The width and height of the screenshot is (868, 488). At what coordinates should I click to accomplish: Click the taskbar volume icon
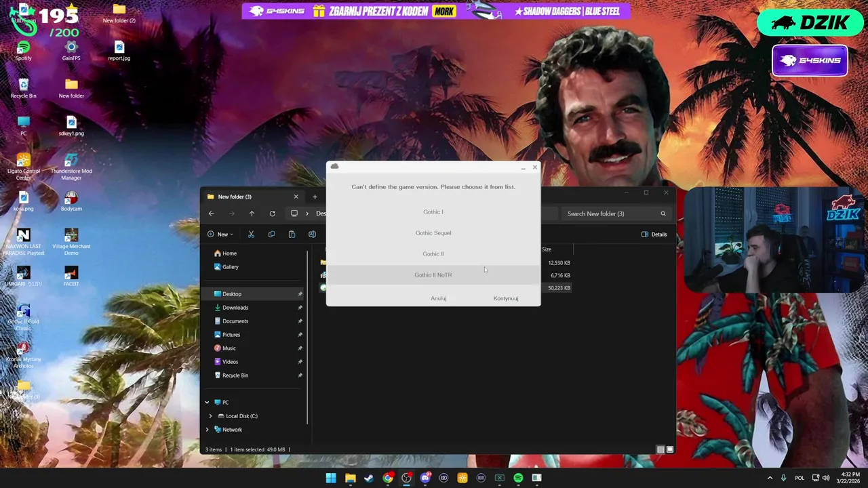point(827,478)
